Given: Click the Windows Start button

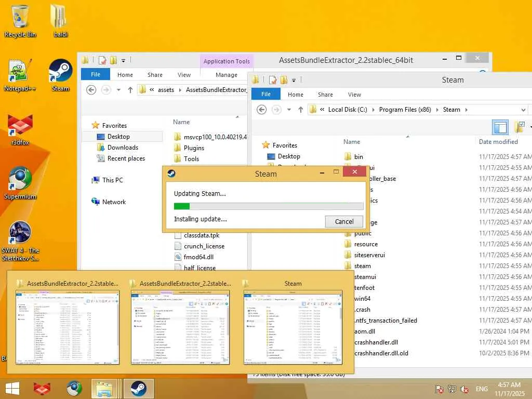Looking at the screenshot, I should (x=12, y=389).
